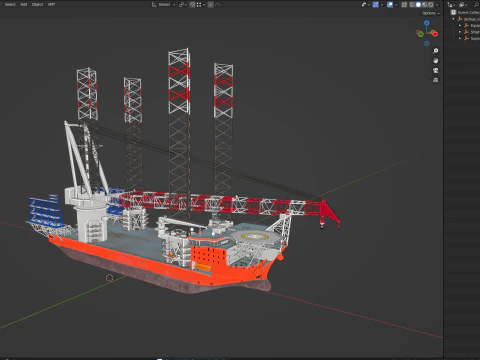480x360 pixels.
Task: Click the Super... object icon in outliner
Action: (466, 38)
